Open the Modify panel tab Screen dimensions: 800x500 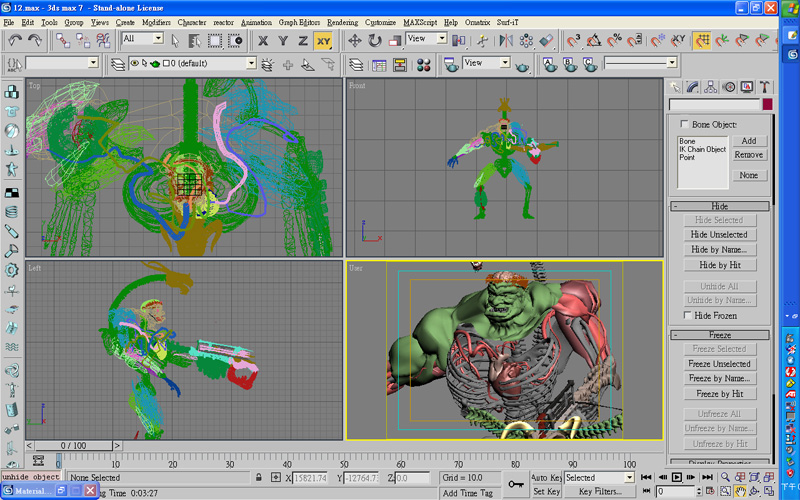(x=692, y=87)
